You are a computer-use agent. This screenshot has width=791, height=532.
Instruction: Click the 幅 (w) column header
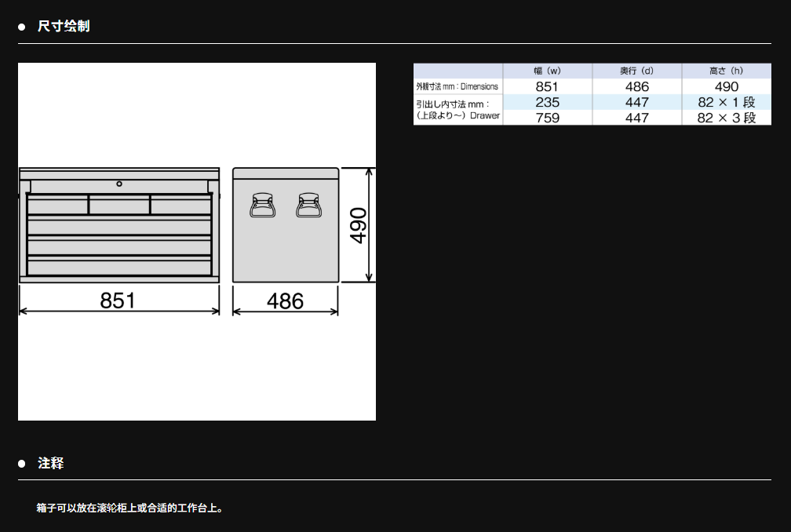point(547,71)
